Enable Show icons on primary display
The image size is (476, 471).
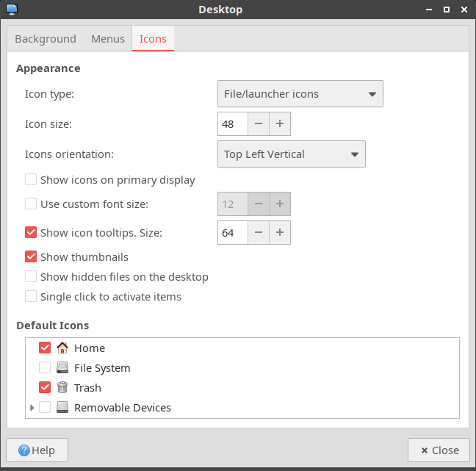pos(31,180)
